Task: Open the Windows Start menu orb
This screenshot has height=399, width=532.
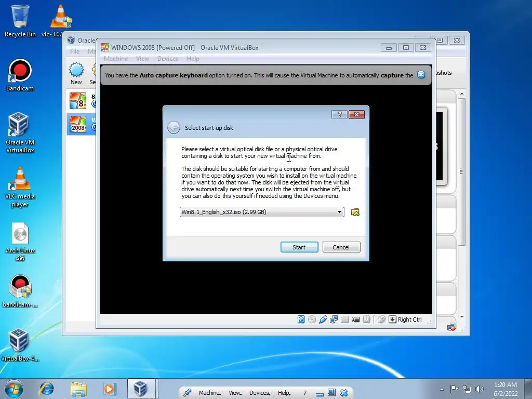Action: [14, 389]
